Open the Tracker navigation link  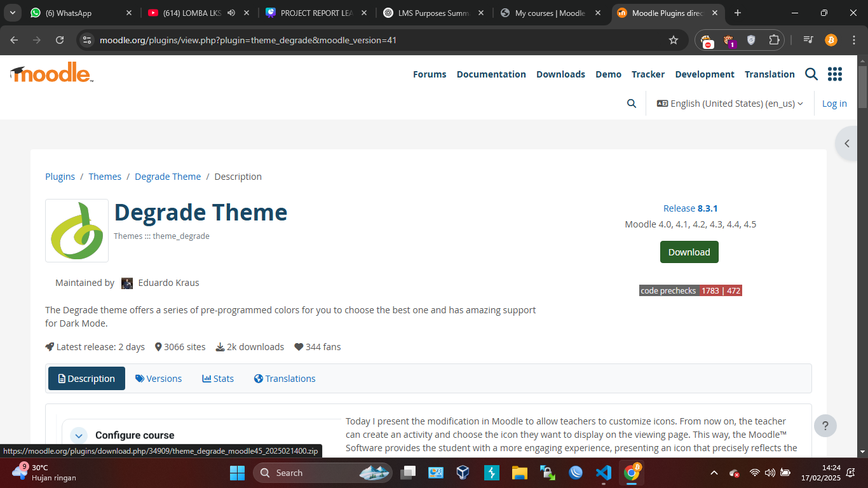648,74
